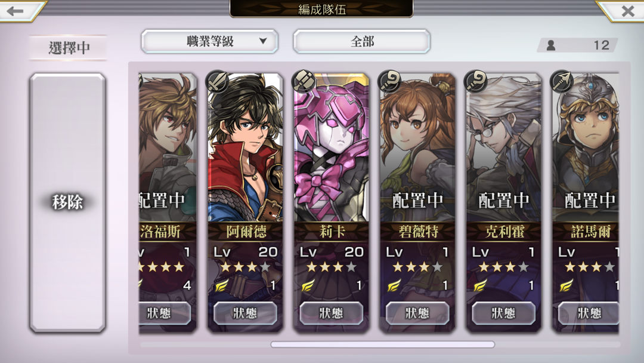Open the 職業等級 sort dropdown
644x363 pixels.
click(209, 41)
